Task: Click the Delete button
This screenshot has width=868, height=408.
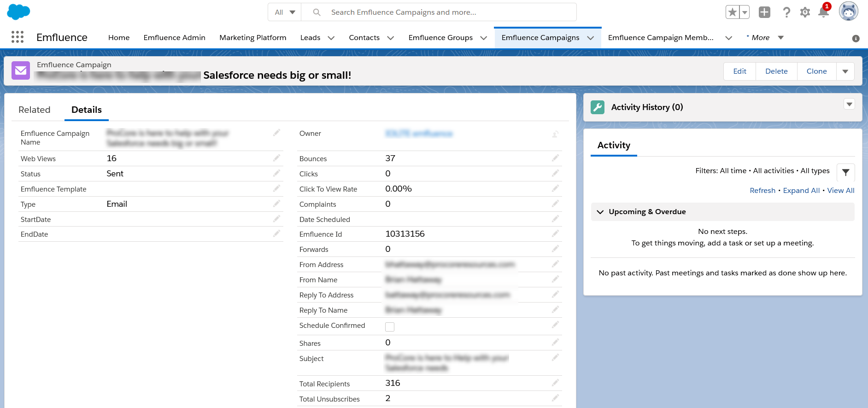Action: click(x=776, y=71)
